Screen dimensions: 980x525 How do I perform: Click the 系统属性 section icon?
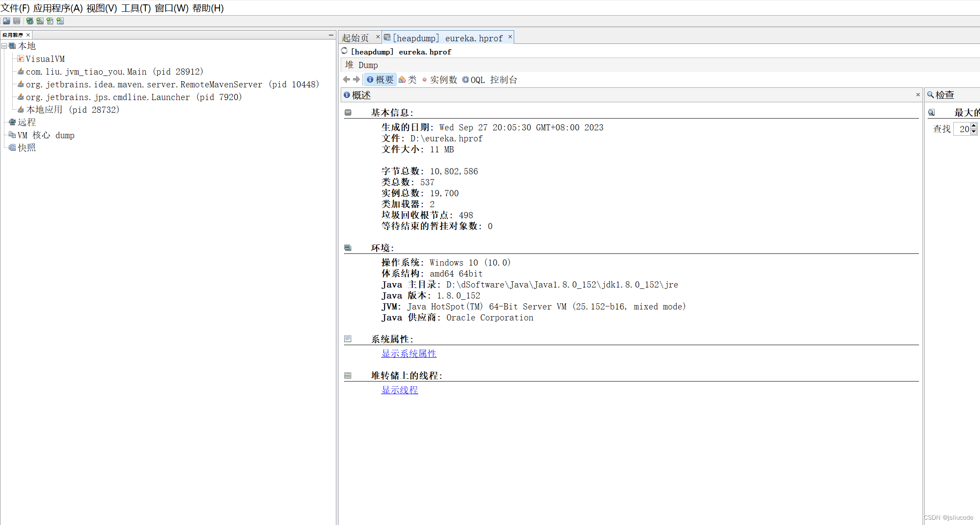[348, 339]
